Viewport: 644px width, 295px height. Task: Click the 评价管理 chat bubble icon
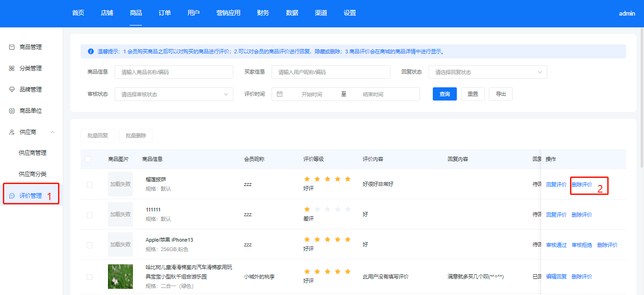tap(12, 195)
